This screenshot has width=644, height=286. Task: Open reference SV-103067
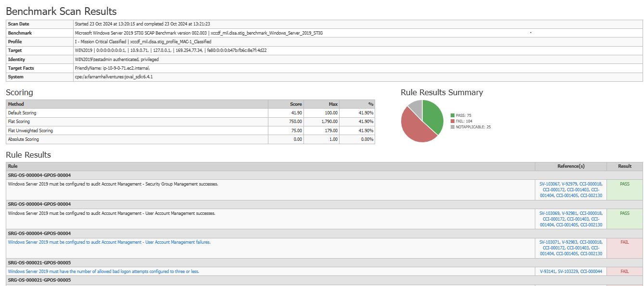click(550, 184)
